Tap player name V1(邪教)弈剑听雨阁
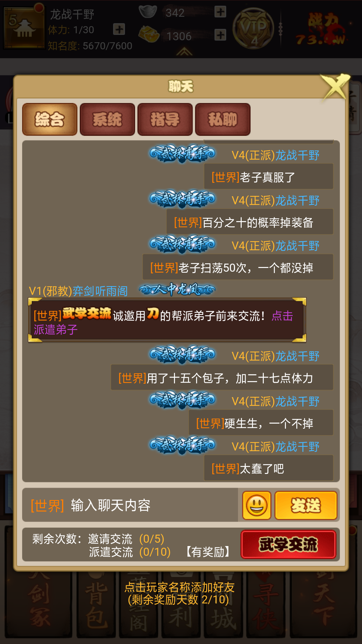The image size is (362, 644). pyautogui.click(x=78, y=291)
